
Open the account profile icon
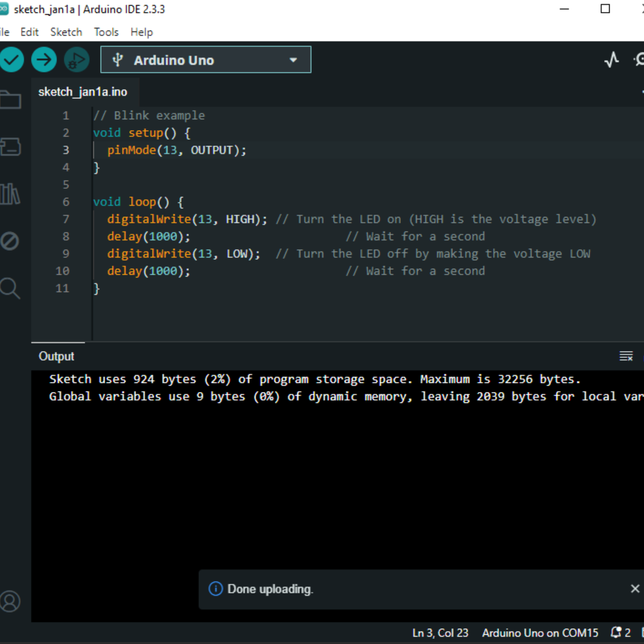tap(10, 602)
